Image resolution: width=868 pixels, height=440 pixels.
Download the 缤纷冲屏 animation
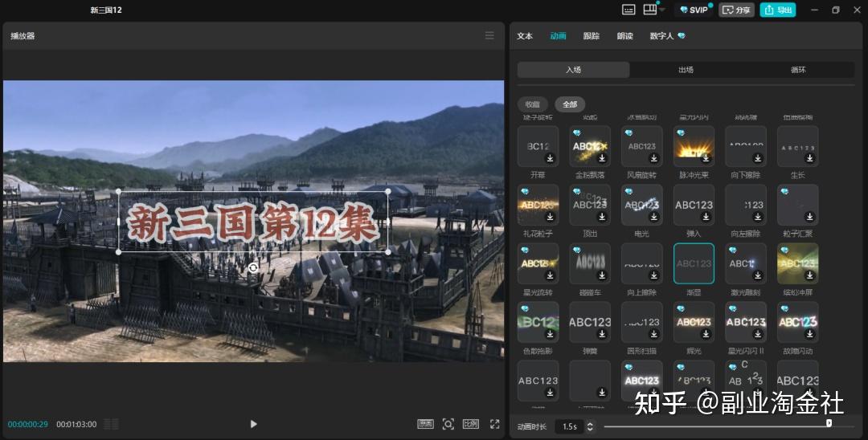[x=810, y=275]
